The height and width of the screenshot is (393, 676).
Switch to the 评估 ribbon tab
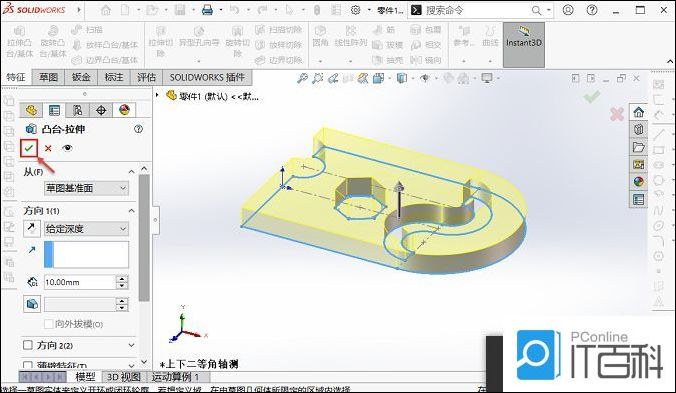(146, 77)
